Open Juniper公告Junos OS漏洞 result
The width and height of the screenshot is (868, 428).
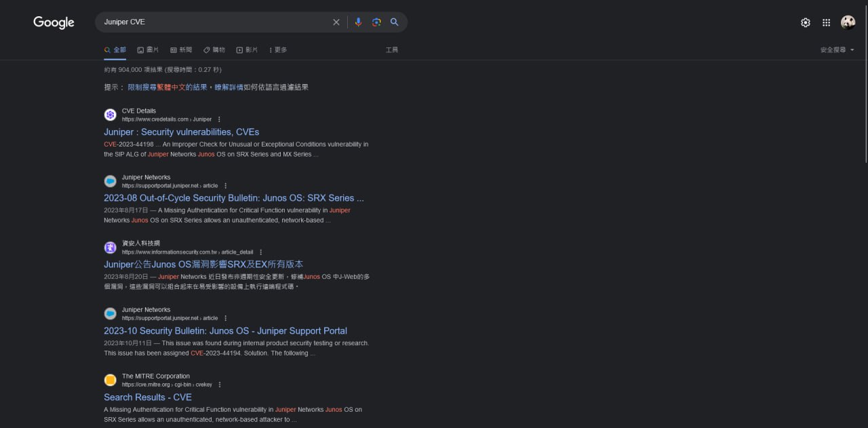pyautogui.click(x=203, y=265)
